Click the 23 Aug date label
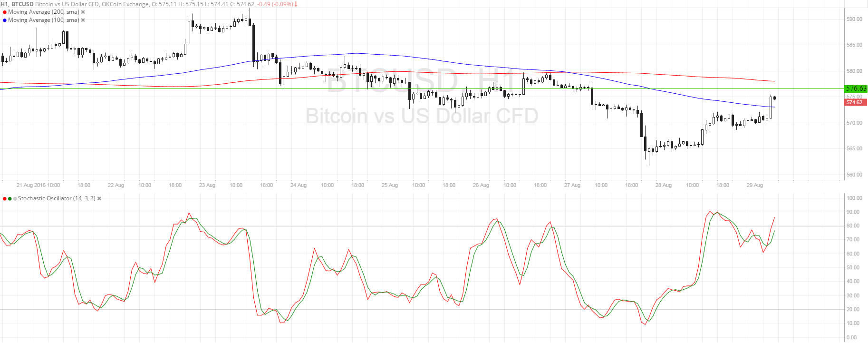Image resolution: width=868 pixels, height=343 pixels. tap(207, 186)
